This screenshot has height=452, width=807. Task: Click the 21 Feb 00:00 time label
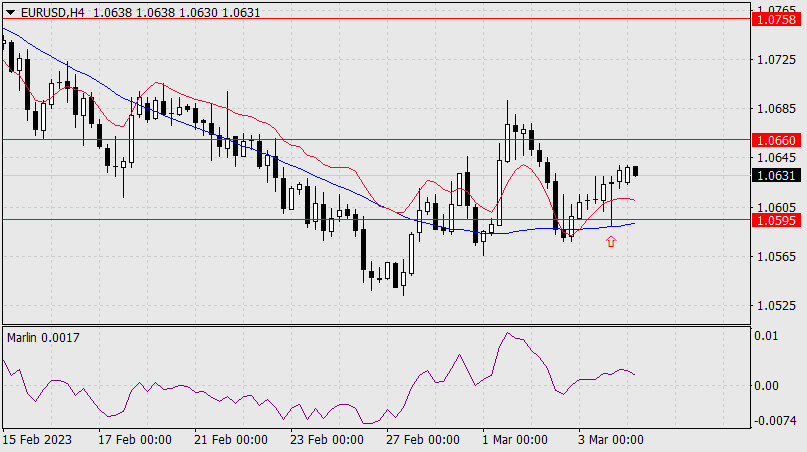[x=231, y=440]
